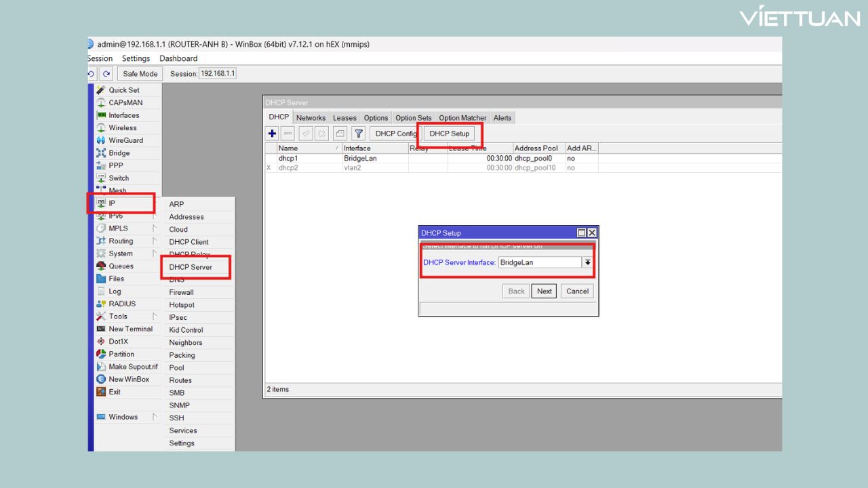868x488 pixels.
Task: Switch to the Alerts tab
Action: pos(502,118)
